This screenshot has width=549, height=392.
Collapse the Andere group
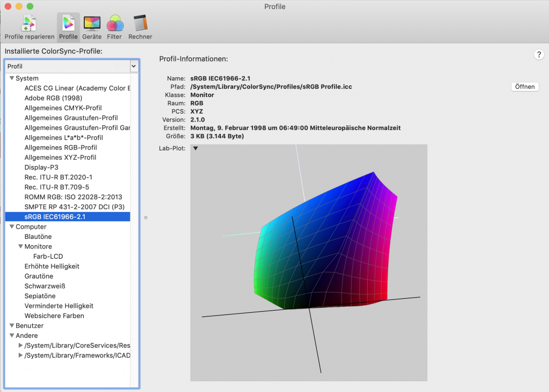tap(12, 335)
